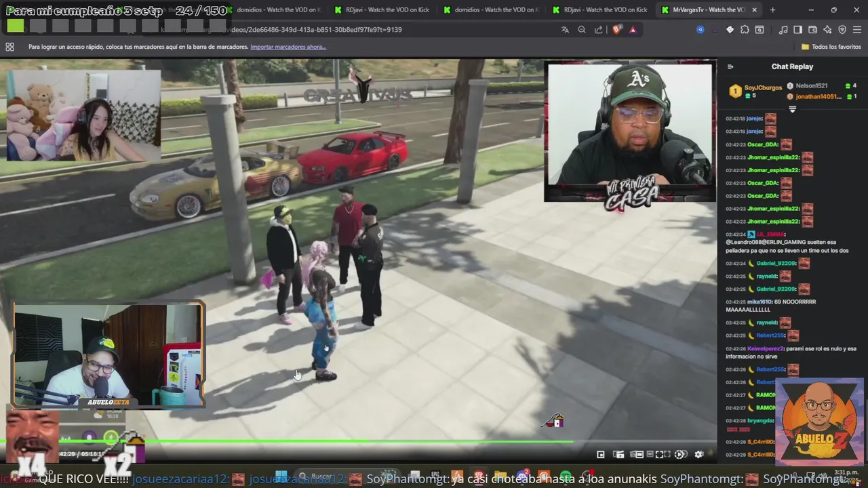Collapse the Chat Replay panel icon
868x488 pixels.
pyautogui.click(x=730, y=66)
